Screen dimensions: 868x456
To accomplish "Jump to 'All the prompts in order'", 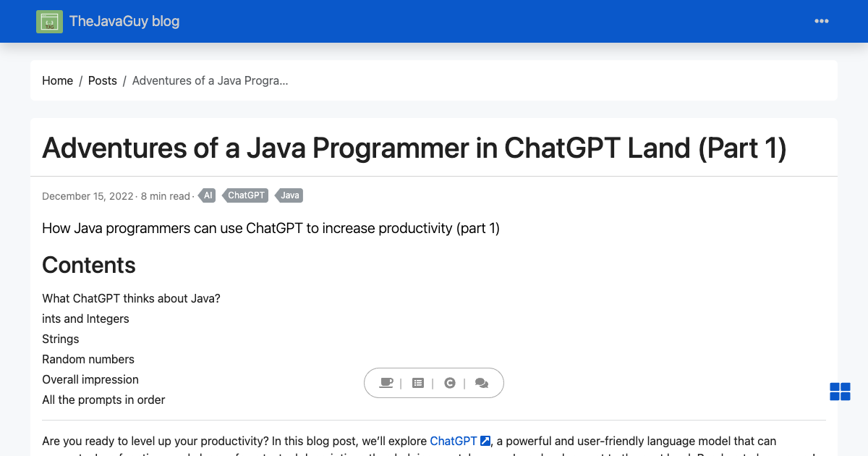I will 103,400.
